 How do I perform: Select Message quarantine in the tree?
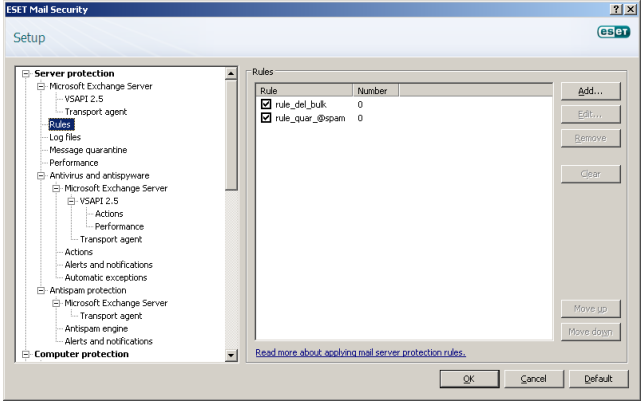tap(88, 150)
